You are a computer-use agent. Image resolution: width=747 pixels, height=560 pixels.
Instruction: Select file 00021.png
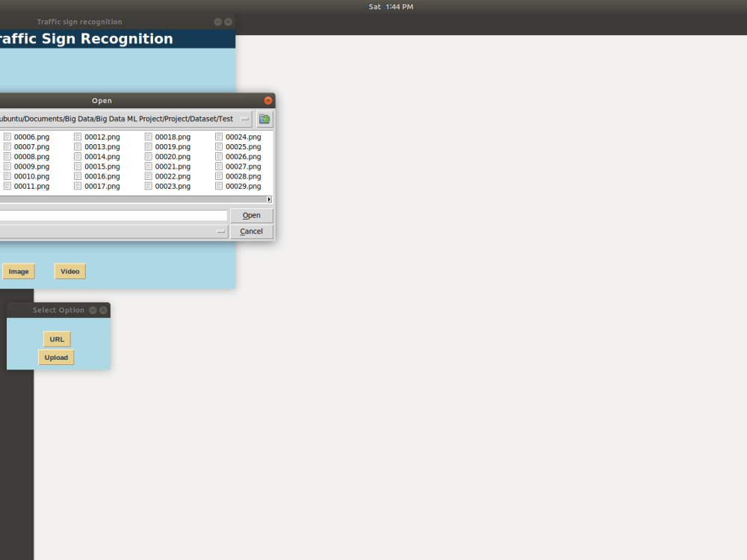click(x=167, y=167)
